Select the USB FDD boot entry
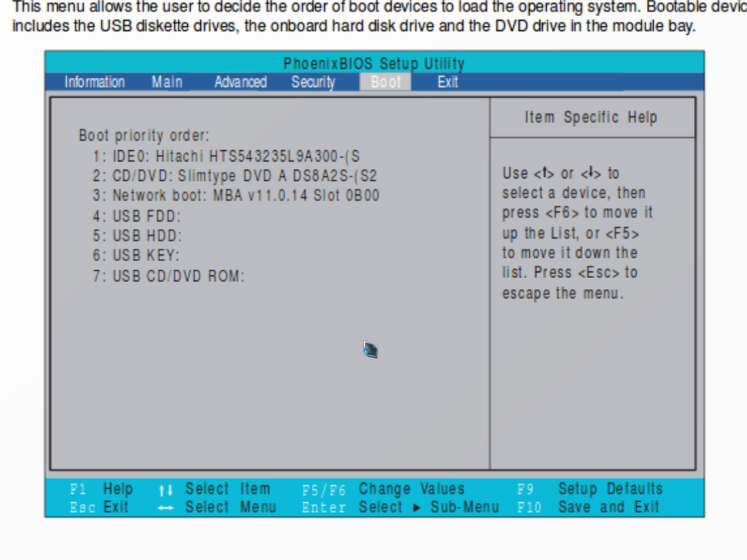 (x=137, y=216)
